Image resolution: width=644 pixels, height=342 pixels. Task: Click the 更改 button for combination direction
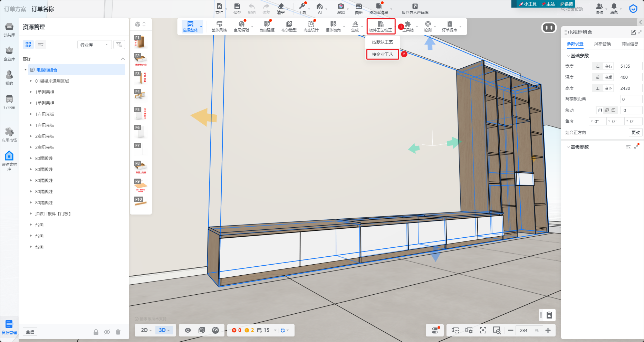pyautogui.click(x=635, y=133)
